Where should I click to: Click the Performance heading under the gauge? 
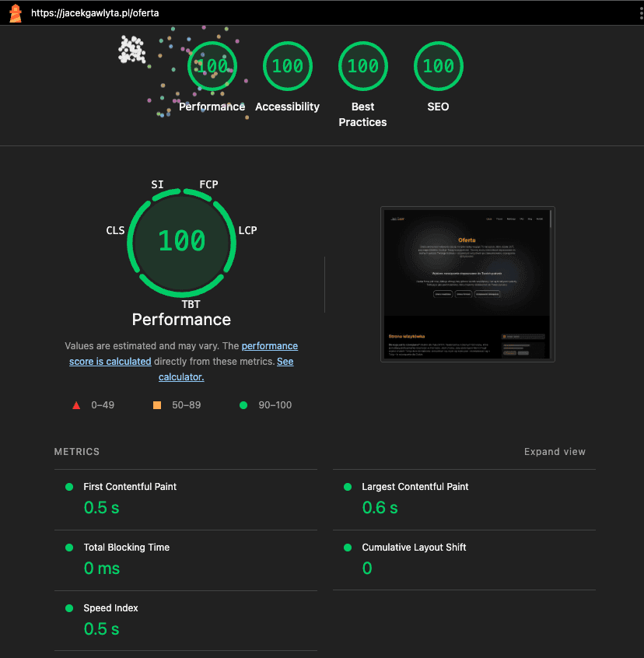click(x=181, y=320)
